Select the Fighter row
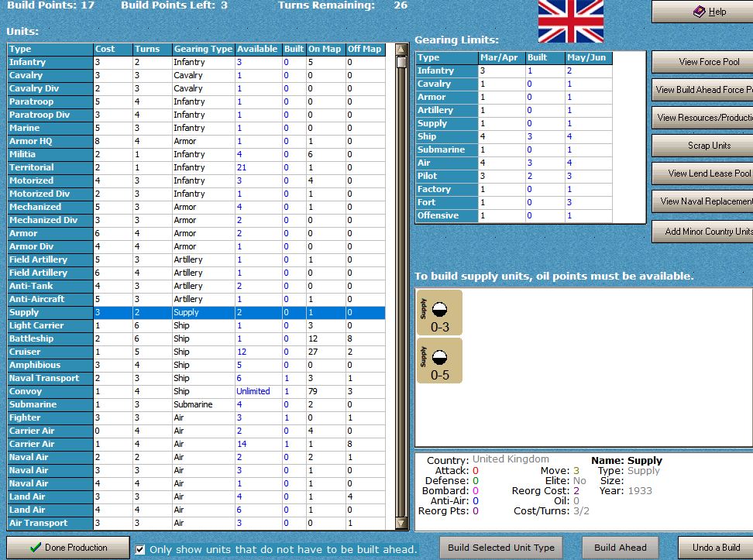Viewport: 753px width, 560px height. [x=196, y=417]
